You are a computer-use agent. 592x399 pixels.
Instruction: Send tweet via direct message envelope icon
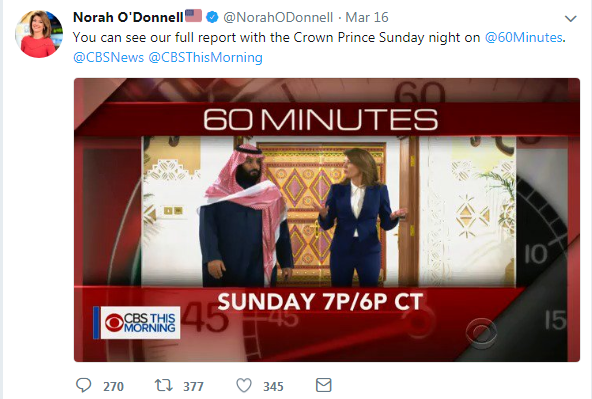tap(324, 385)
